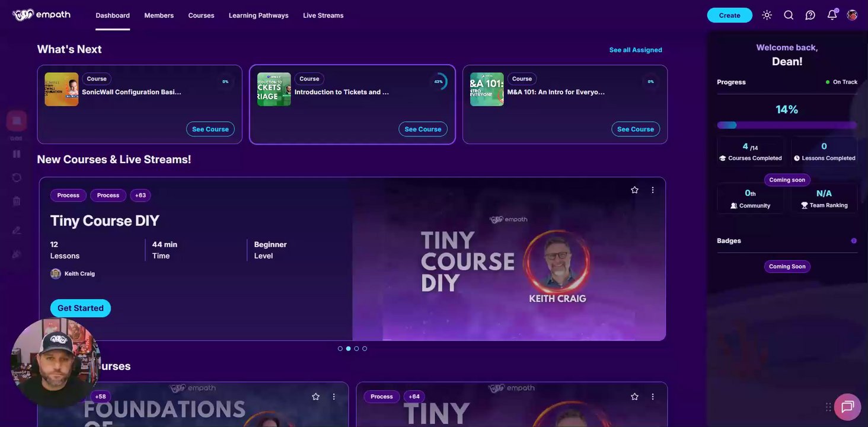Click Process tag on bottom Tiny card
Image resolution: width=868 pixels, height=427 pixels.
pos(382,397)
